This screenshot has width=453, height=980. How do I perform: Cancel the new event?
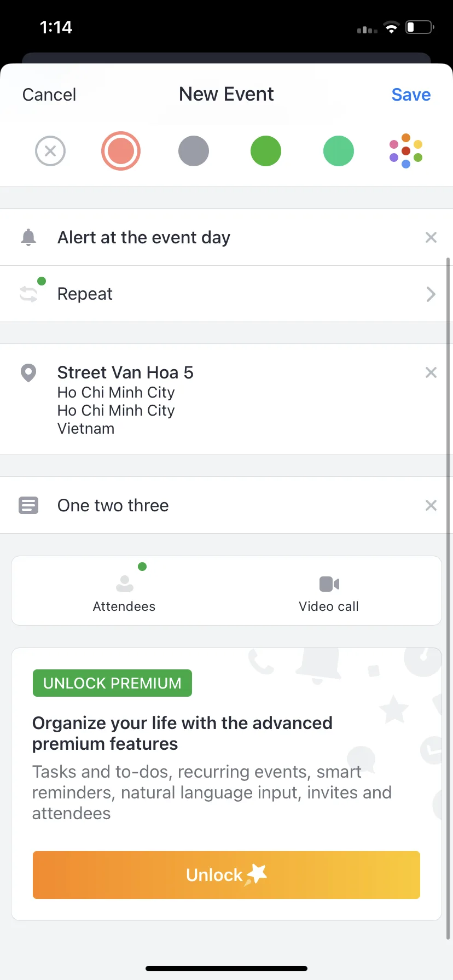click(49, 95)
